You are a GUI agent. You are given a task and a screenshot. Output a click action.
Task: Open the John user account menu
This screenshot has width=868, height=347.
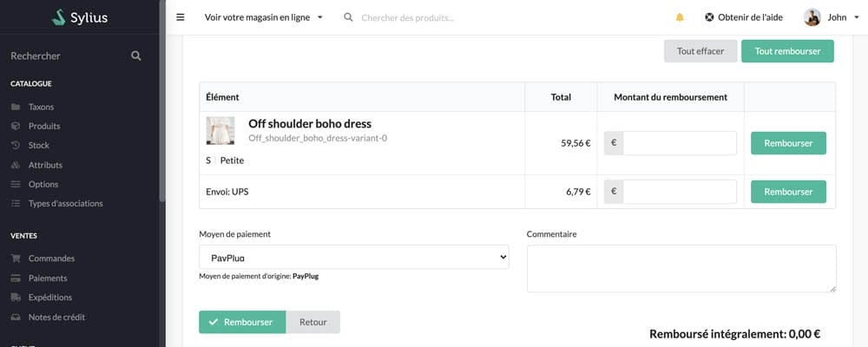837,17
